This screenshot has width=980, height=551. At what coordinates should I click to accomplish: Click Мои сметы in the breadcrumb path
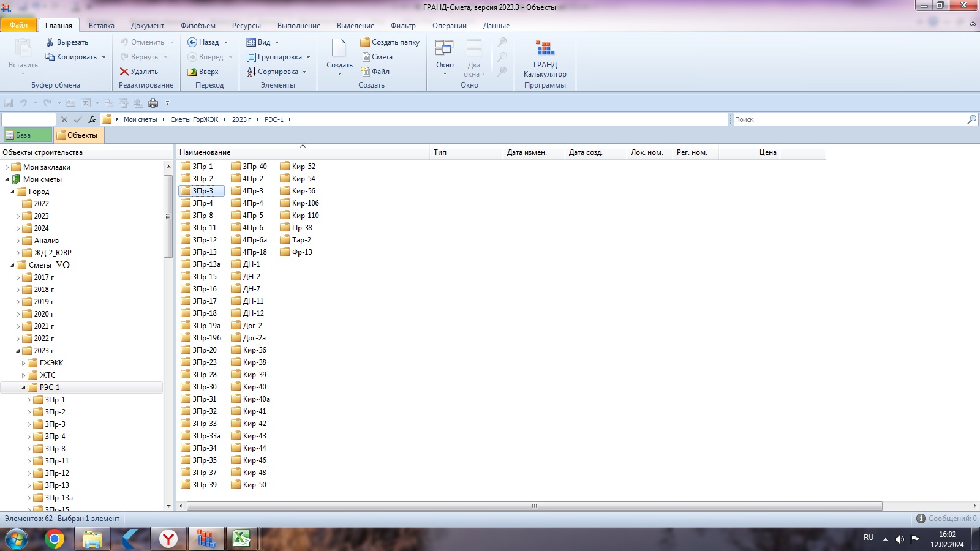[x=140, y=119]
